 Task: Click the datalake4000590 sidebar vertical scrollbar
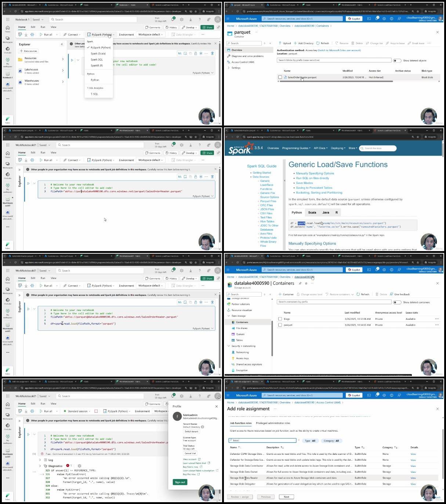[x=272, y=338]
